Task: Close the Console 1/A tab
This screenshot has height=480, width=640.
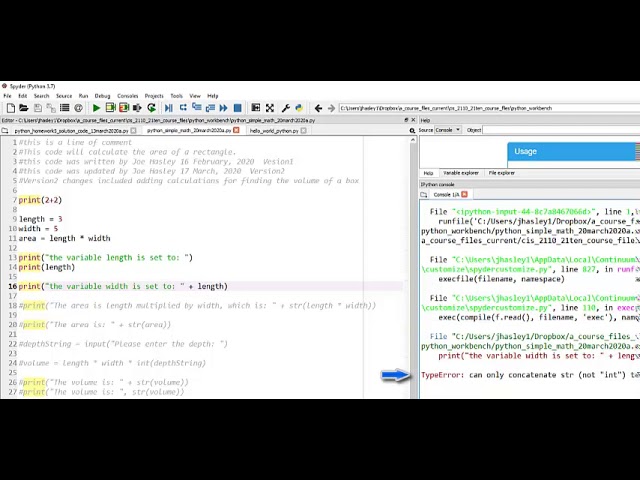Action: click(x=464, y=195)
